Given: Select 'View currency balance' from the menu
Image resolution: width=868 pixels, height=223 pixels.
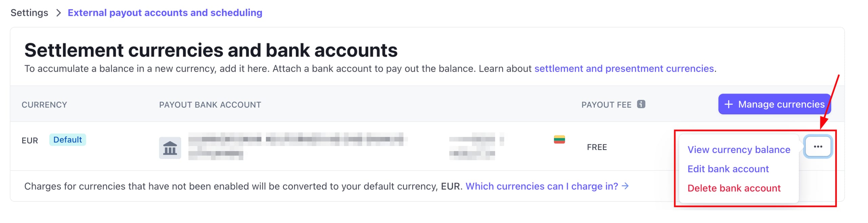Looking at the screenshot, I should (x=739, y=149).
